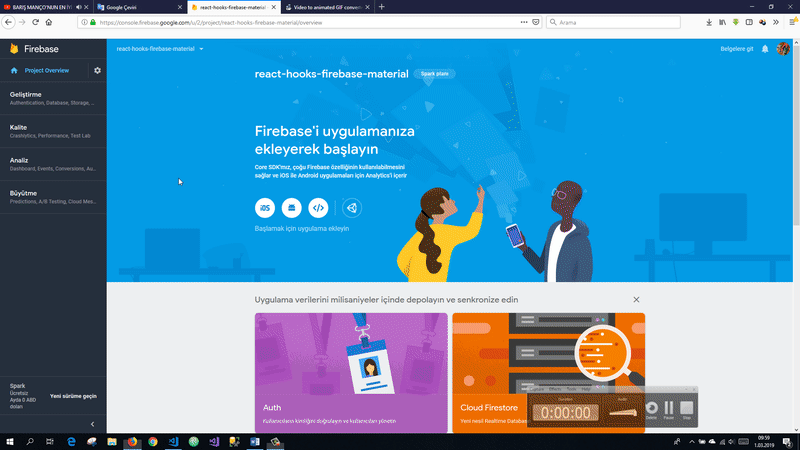Go back in browser history
The image size is (800, 450).
(x=8, y=22)
